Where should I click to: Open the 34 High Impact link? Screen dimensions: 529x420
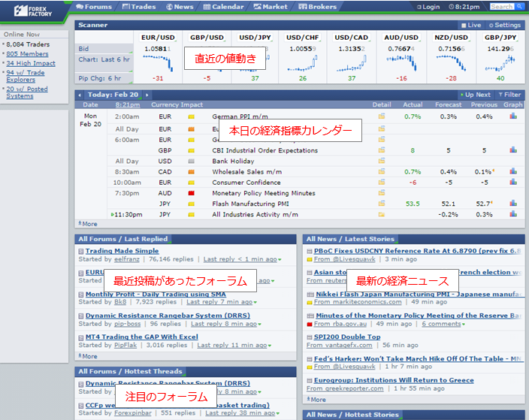click(x=31, y=63)
